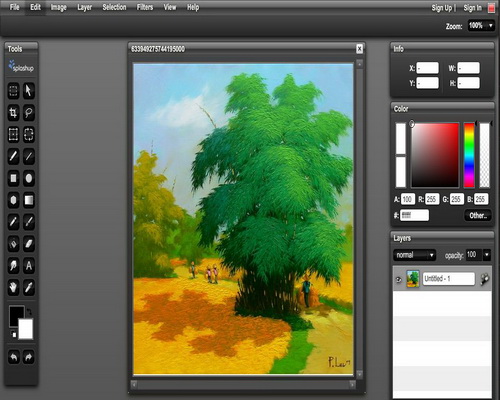Open the View menu
This screenshot has width=500, height=400.
click(x=170, y=7)
